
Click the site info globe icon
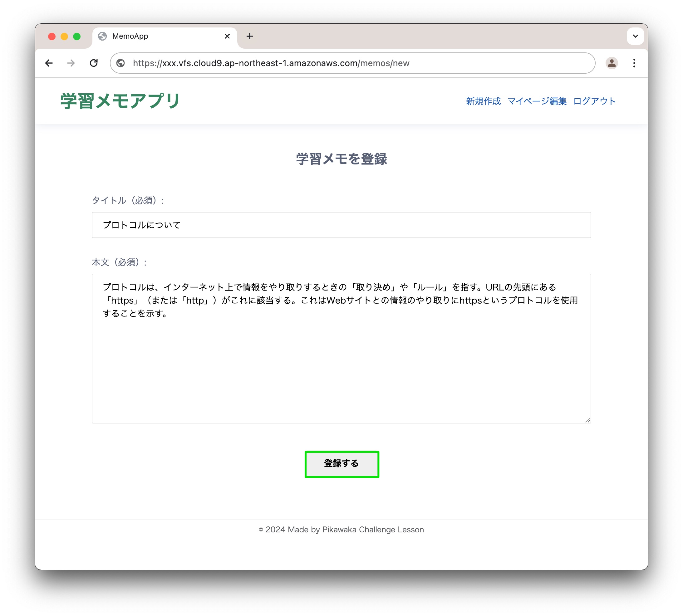click(120, 63)
